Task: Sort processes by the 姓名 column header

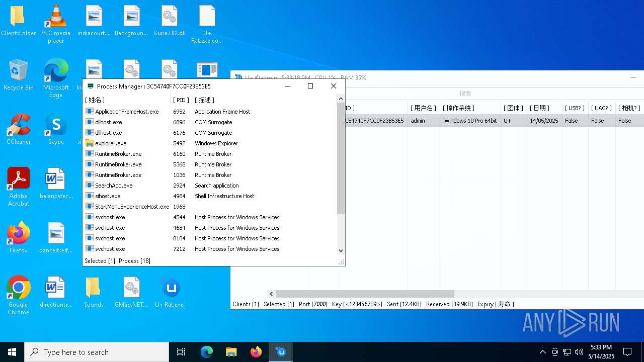Action: [127, 100]
